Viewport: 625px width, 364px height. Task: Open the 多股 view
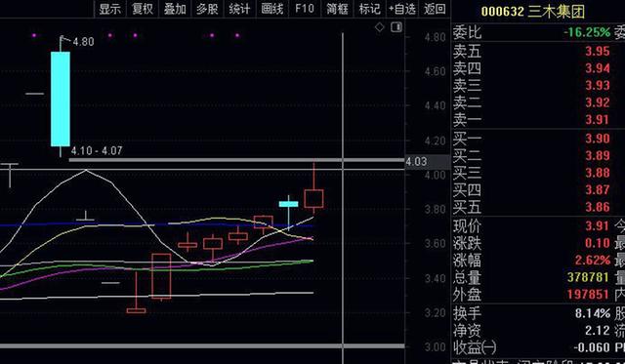pyautogui.click(x=207, y=9)
